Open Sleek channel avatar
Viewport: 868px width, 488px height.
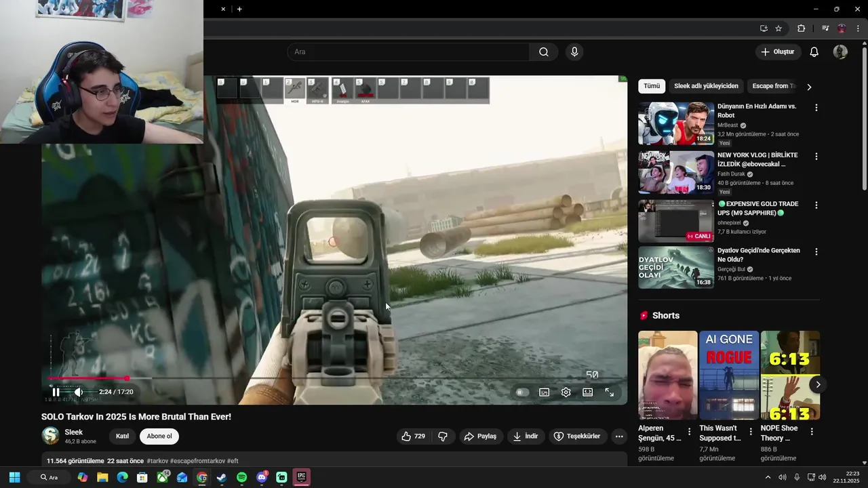tap(51, 436)
